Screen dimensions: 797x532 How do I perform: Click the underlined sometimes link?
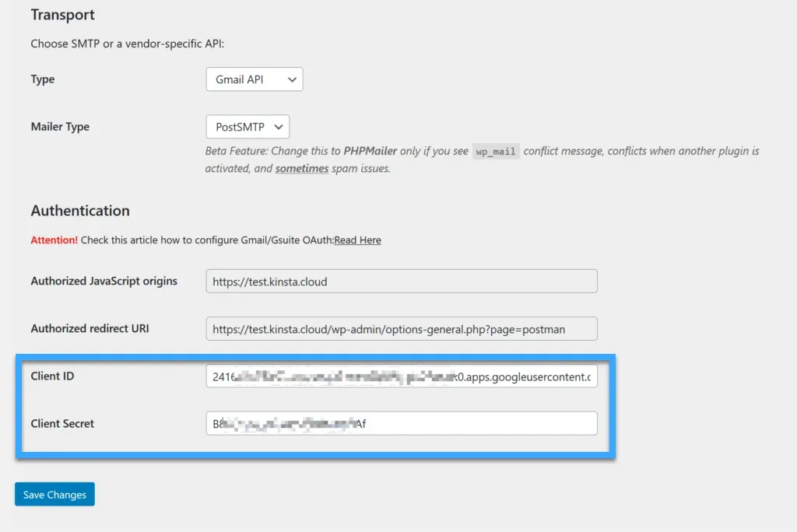302,168
